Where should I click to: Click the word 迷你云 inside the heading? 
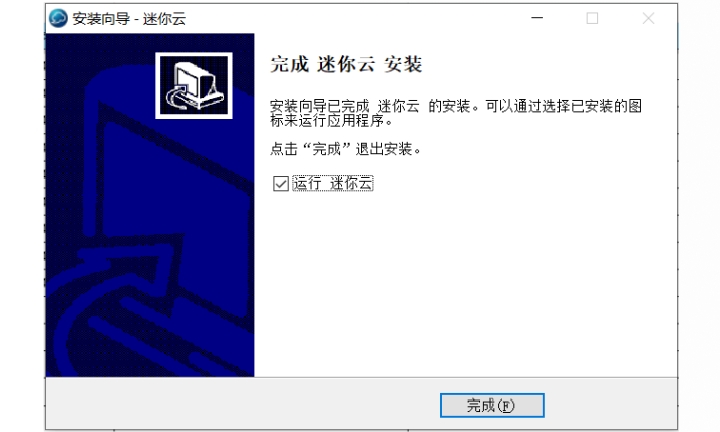(x=346, y=64)
